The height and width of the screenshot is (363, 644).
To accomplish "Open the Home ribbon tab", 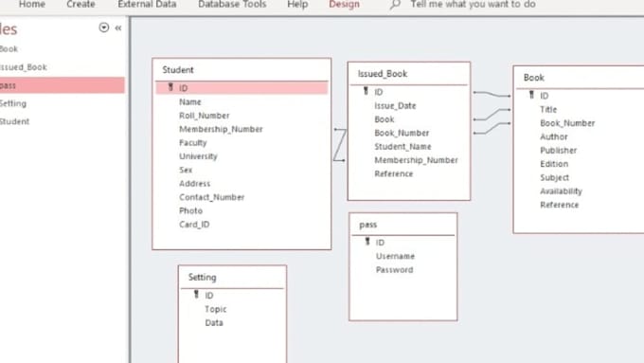I will (x=32, y=5).
